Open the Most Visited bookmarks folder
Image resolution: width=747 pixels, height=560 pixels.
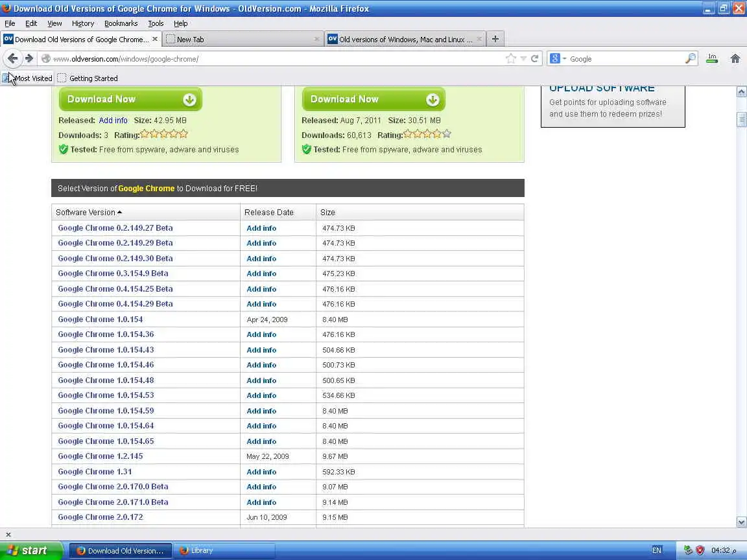click(28, 78)
